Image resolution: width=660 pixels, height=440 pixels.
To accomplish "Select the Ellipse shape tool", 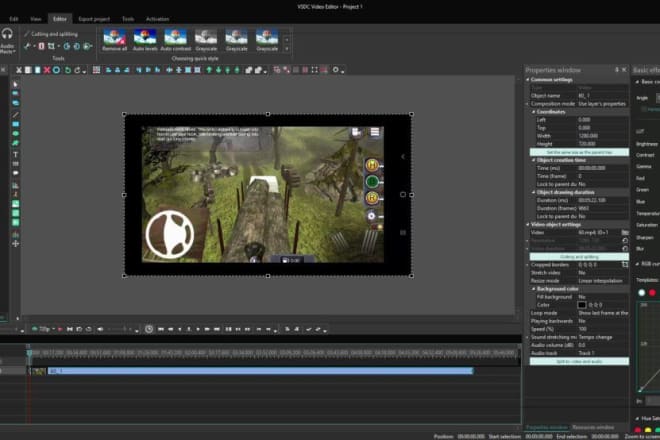I will point(16,133).
